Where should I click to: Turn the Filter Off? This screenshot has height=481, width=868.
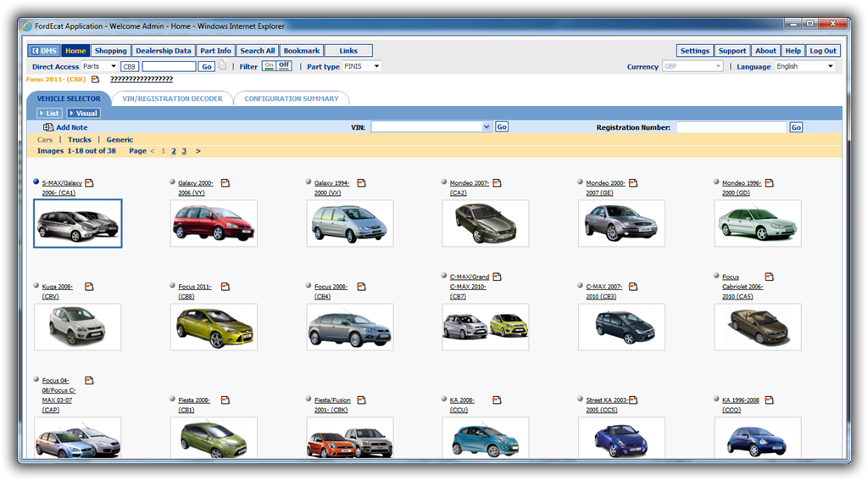284,65
